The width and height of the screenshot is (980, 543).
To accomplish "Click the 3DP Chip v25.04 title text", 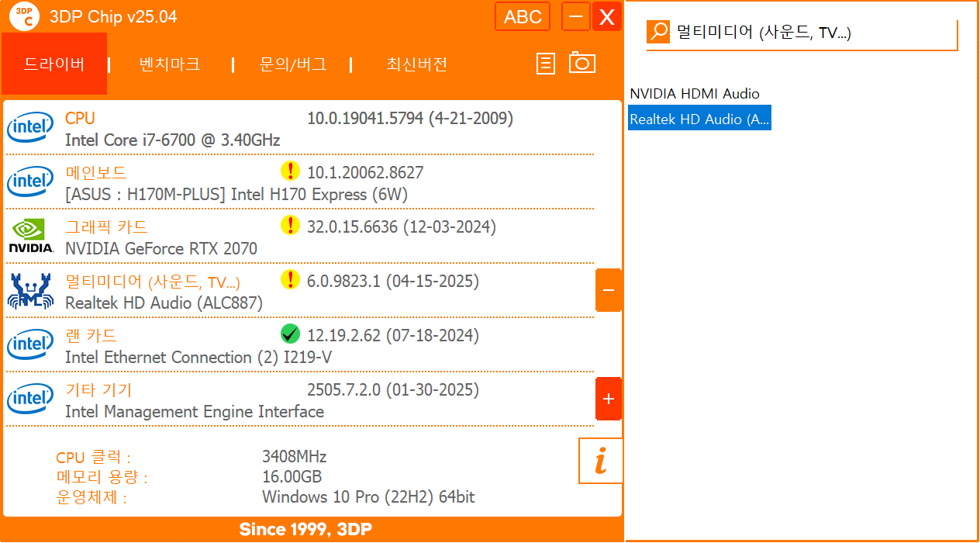I will coord(113,16).
